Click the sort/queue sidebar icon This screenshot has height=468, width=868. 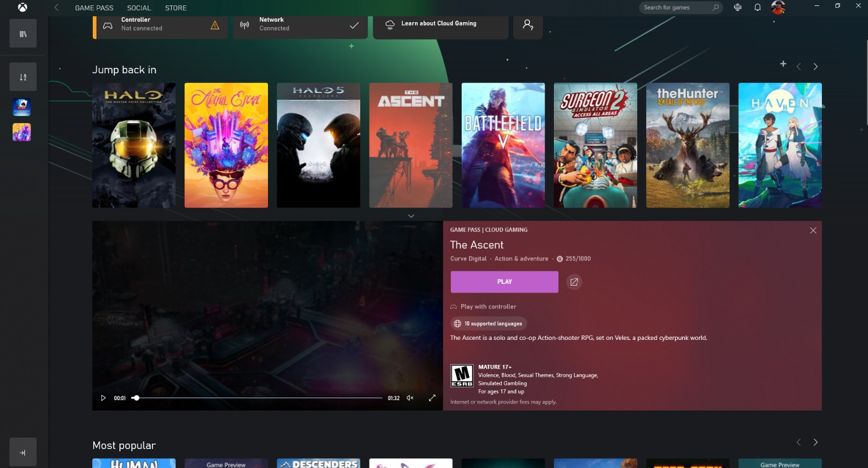[23, 77]
